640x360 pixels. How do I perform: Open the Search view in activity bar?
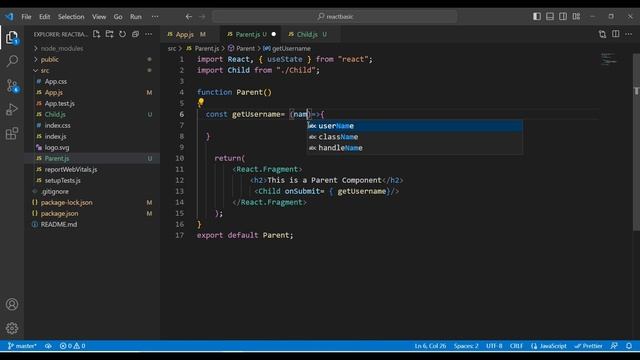[x=12, y=61]
